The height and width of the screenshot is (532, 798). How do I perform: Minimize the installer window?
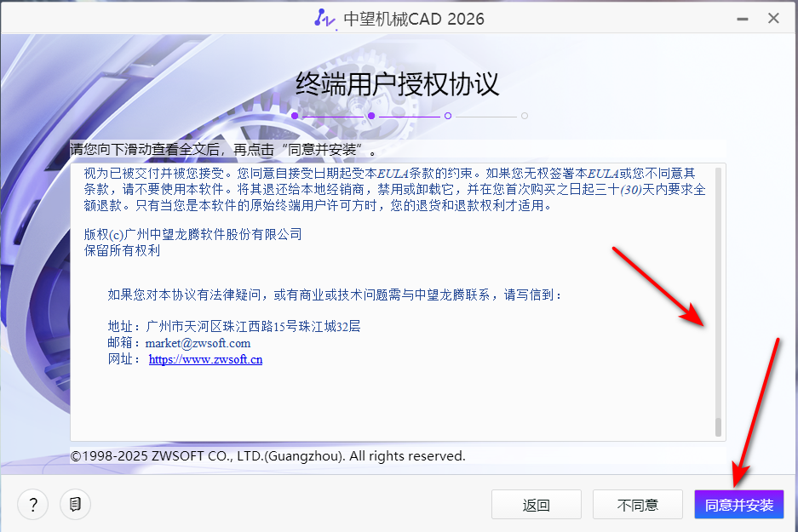pyautogui.click(x=743, y=19)
